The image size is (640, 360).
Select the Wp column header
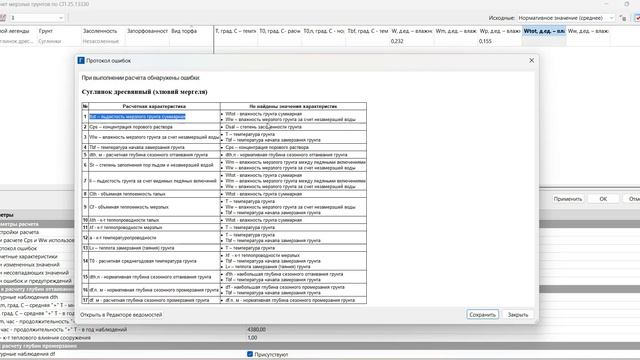500,31
